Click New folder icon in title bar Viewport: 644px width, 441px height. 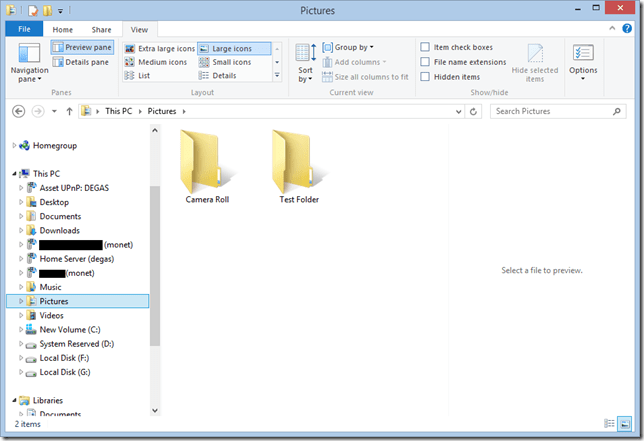coord(47,10)
